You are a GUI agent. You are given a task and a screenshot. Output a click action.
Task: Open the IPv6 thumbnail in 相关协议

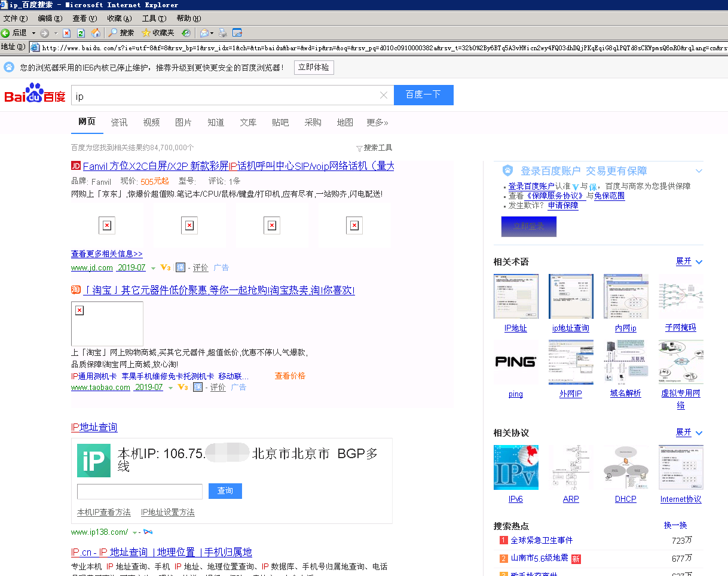516,467
